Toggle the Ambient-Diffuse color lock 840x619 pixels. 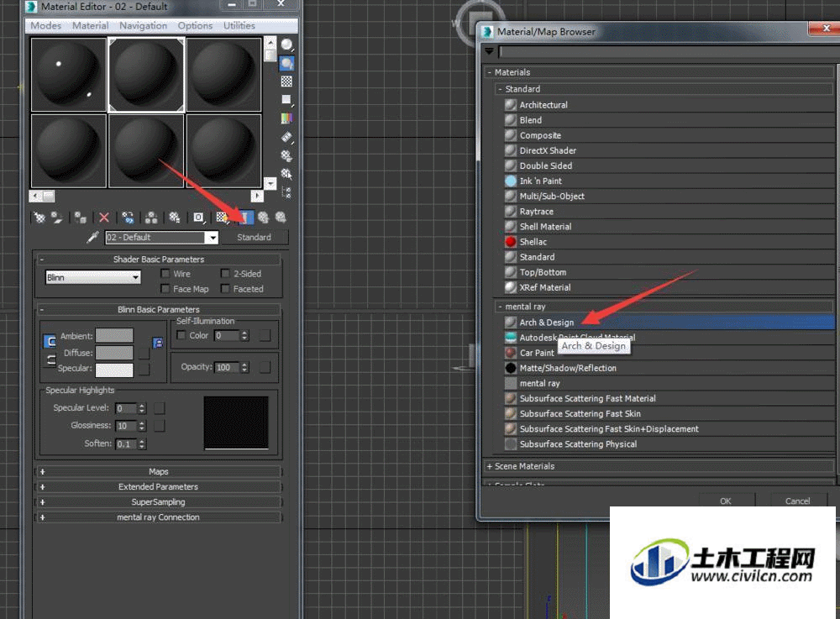[x=50, y=341]
